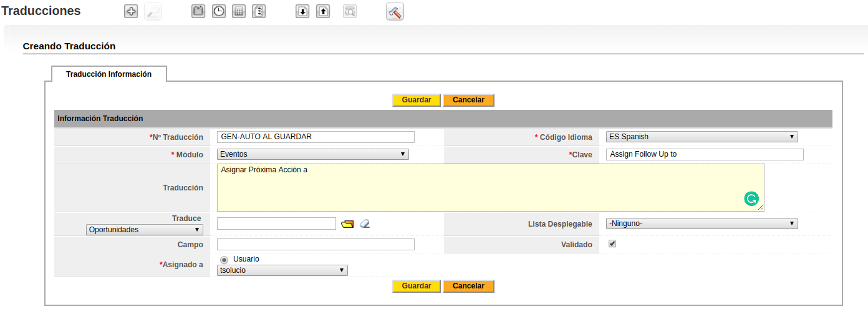Click the export up-arrow icon
The width and height of the screenshot is (868, 329).
click(x=323, y=11)
